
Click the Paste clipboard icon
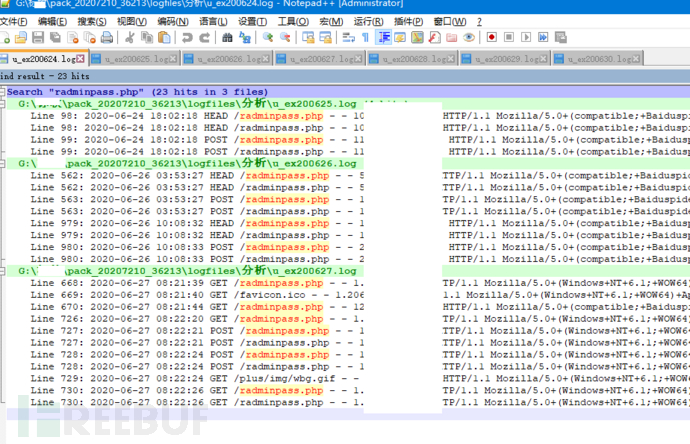(x=164, y=38)
